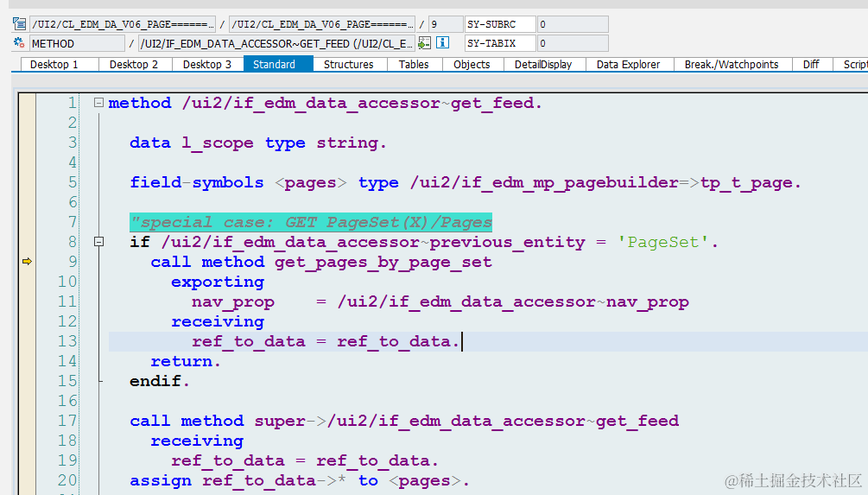868x495 pixels.
Task: Collapse the if block at line 8
Action: [x=98, y=241]
